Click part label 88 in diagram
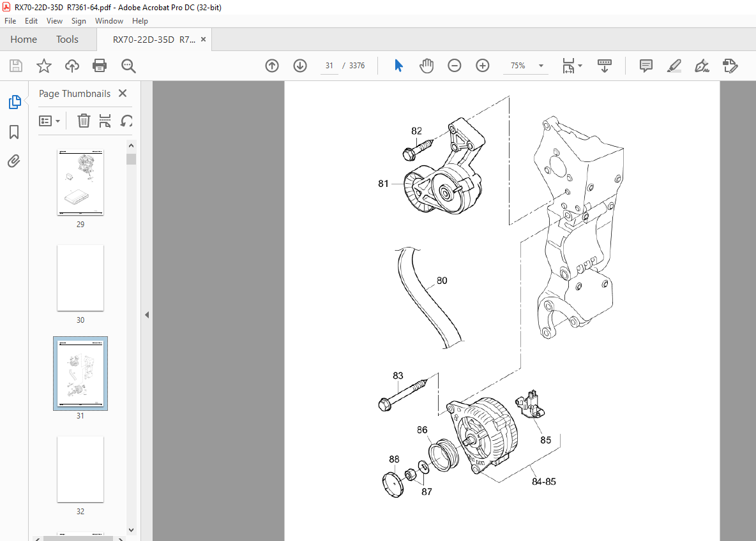756x541 pixels. point(394,459)
